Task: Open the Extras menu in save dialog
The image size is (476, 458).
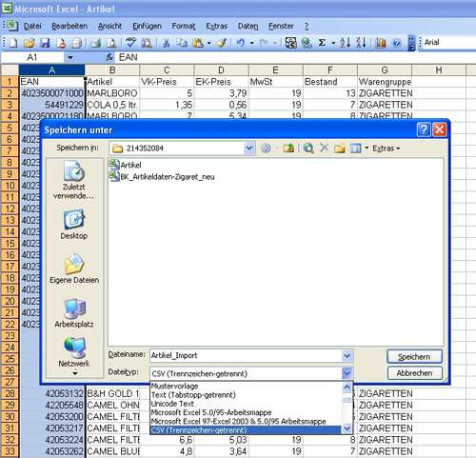Action: pos(386,149)
